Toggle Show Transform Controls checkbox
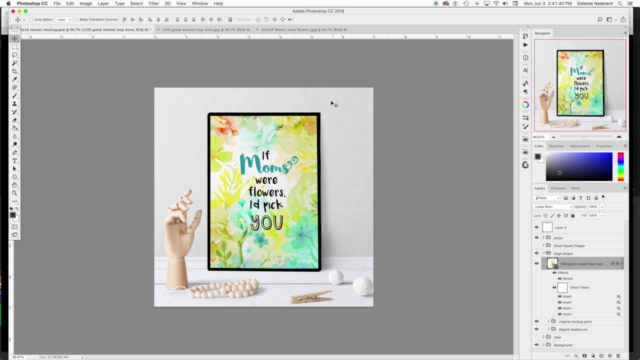The image size is (640, 360). pos(76,20)
